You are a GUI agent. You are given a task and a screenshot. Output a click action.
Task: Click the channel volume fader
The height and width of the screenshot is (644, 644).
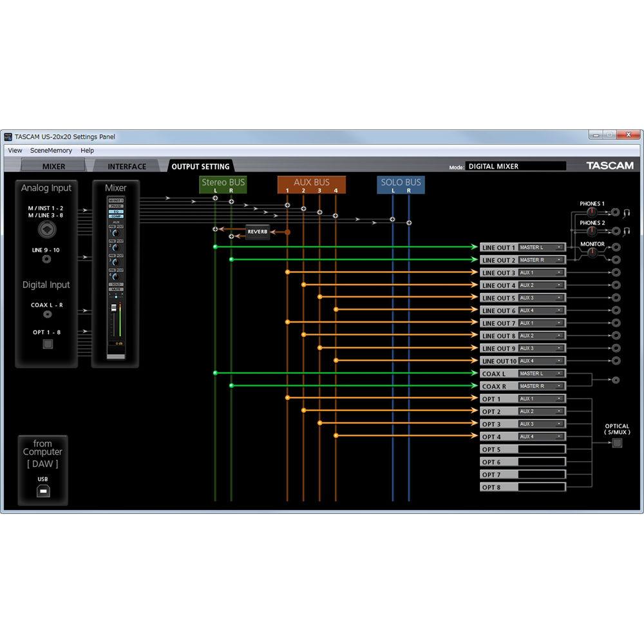[x=113, y=308]
